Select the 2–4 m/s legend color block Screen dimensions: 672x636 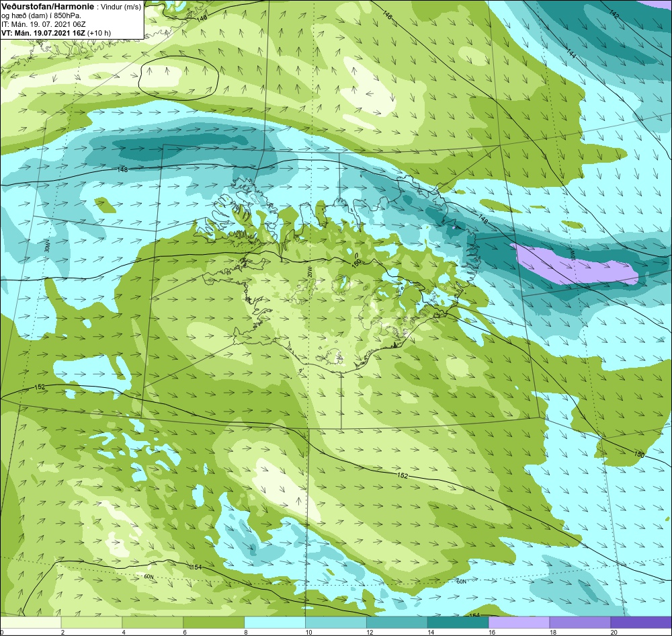pyautogui.click(x=91, y=623)
